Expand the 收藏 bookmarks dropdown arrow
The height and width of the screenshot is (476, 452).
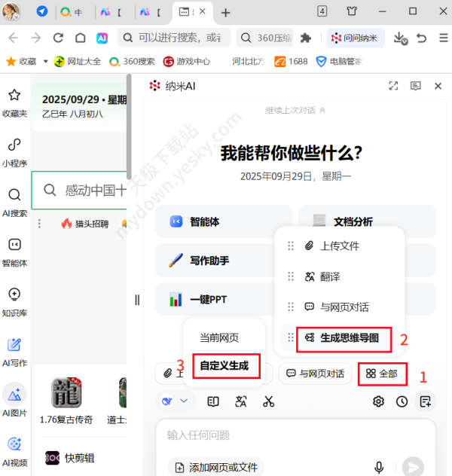click(45, 62)
